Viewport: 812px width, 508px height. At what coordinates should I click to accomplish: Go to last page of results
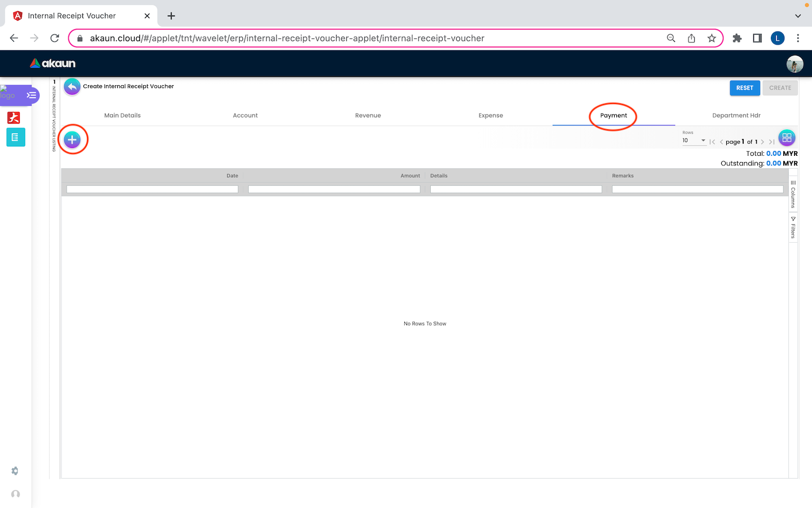[x=771, y=142]
